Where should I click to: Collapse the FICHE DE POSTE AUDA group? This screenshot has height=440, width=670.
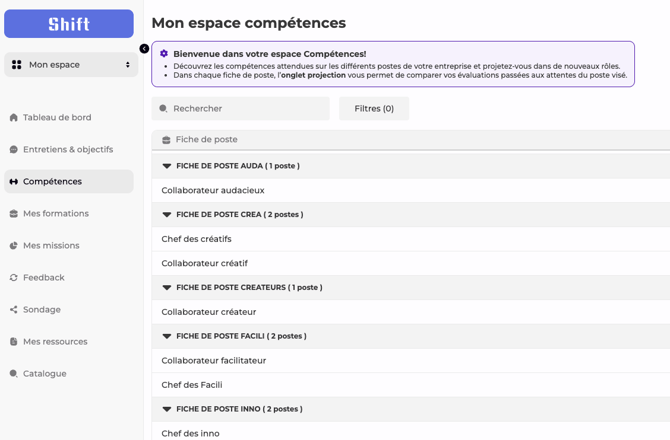coord(167,166)
